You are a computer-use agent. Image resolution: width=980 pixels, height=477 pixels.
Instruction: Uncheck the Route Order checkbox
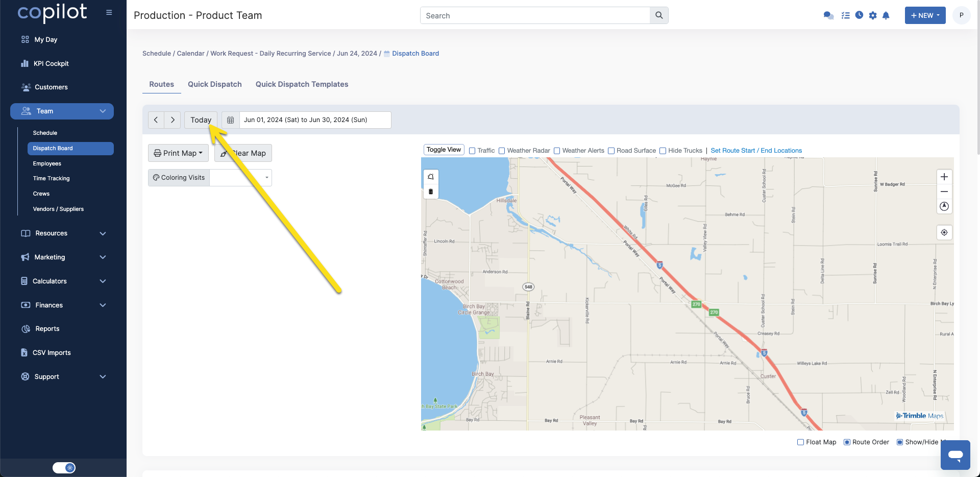(x=847, y=442)
